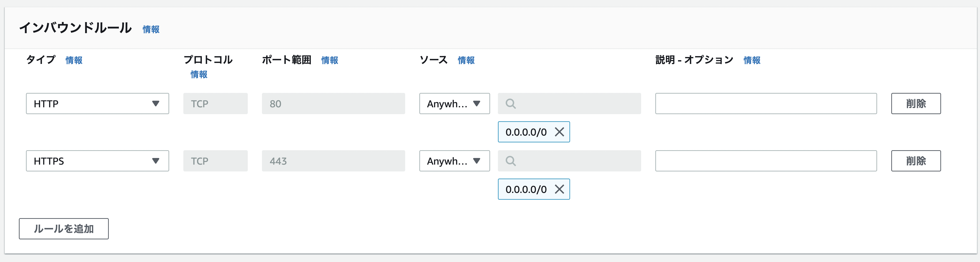Click the search icon in HTTP source field
The image size is (980, 262).
pos(511,104)
